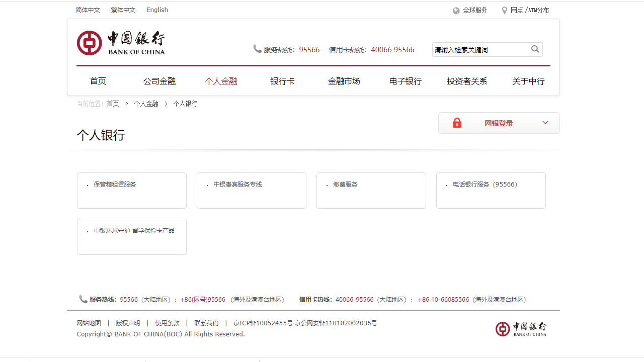Open the 公司金融 navigation item
The width and height of the screenshot is (644, 362).
click(159, 81)
